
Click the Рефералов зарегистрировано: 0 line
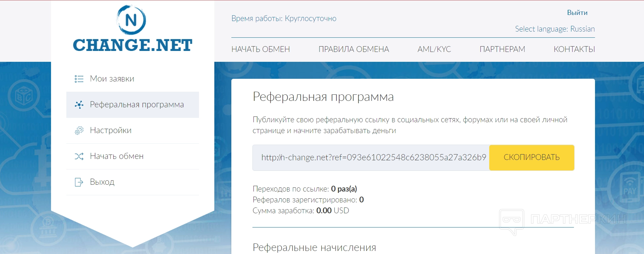308,200
